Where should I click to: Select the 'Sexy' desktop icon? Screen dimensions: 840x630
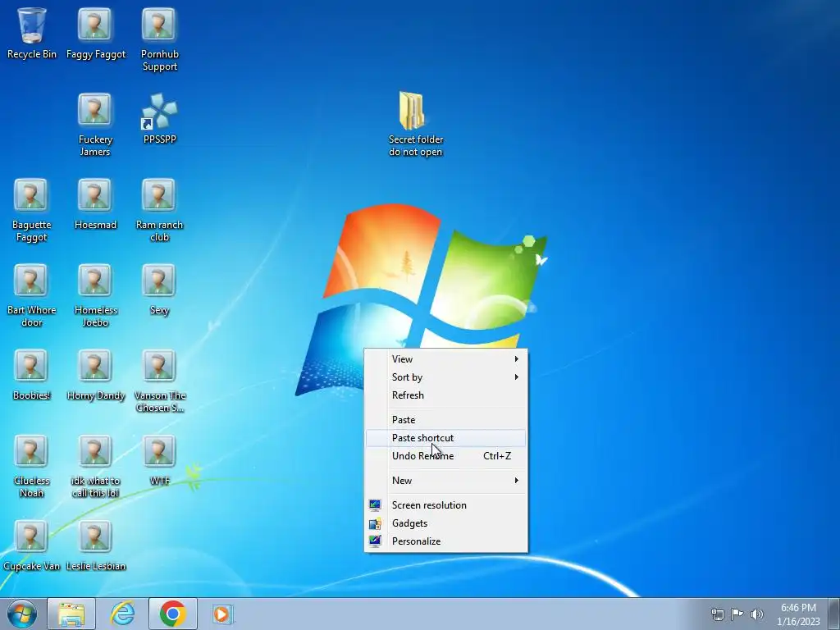pyautogui.click(x=159, y=290)
